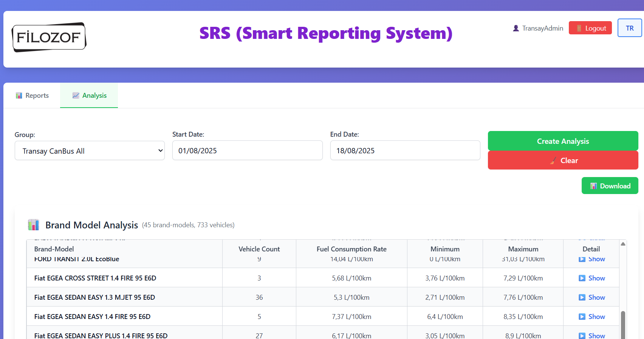This screenshot has height=339, width=644.
Task: Click the 2,71 L/100km minimum value
Action: 445,297
